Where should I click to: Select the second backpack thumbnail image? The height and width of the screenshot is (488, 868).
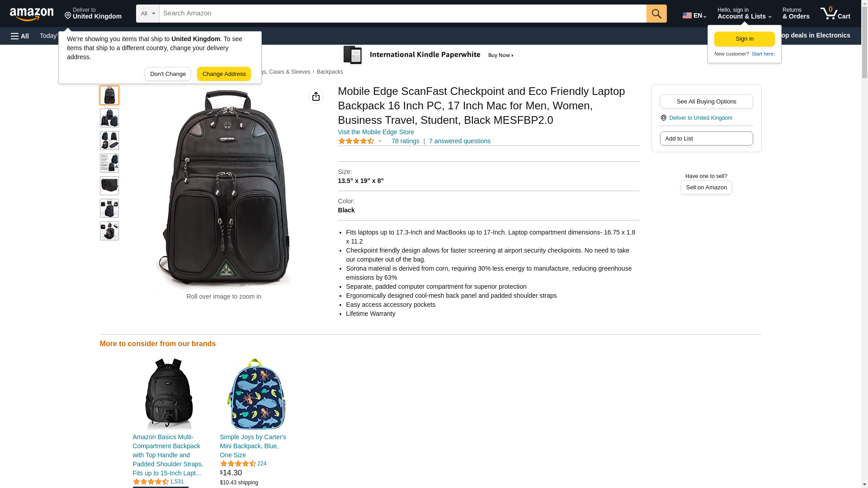pos(109,118)
